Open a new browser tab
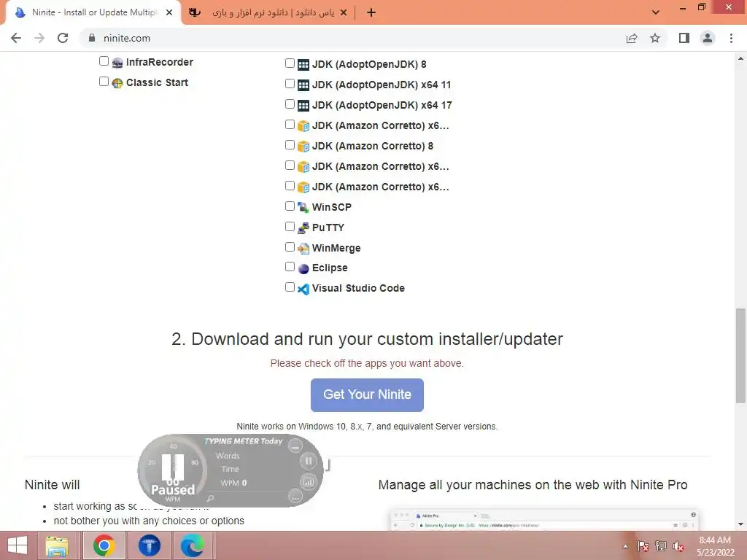747x560 pixels. pyautogui.click(x=371, y=13)
